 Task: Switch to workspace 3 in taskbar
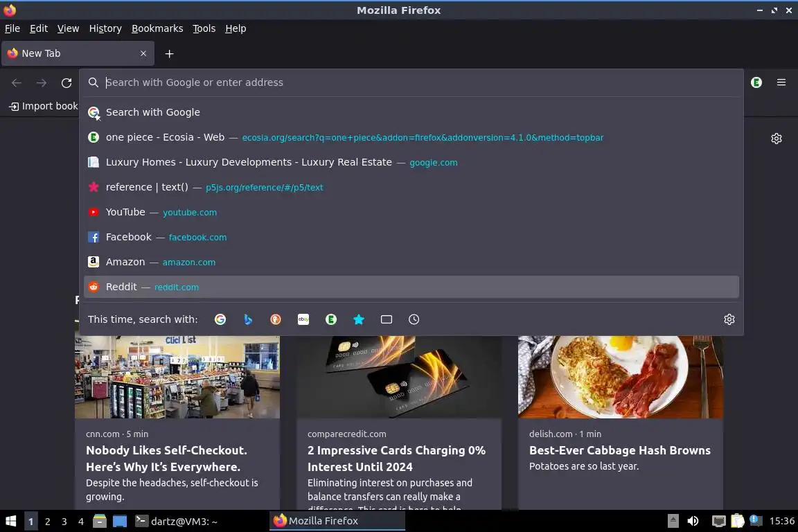[64, 522]
